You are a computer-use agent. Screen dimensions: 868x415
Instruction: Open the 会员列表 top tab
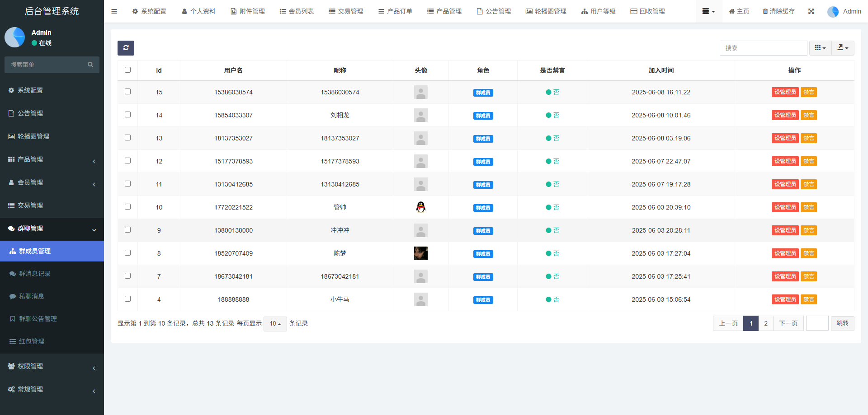[x=297, y=11]
